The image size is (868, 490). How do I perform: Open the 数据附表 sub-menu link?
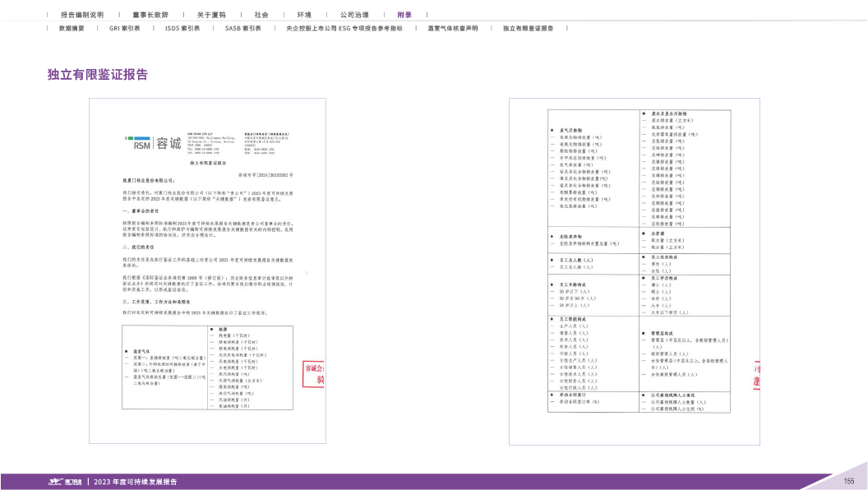(x=72, y=28)
